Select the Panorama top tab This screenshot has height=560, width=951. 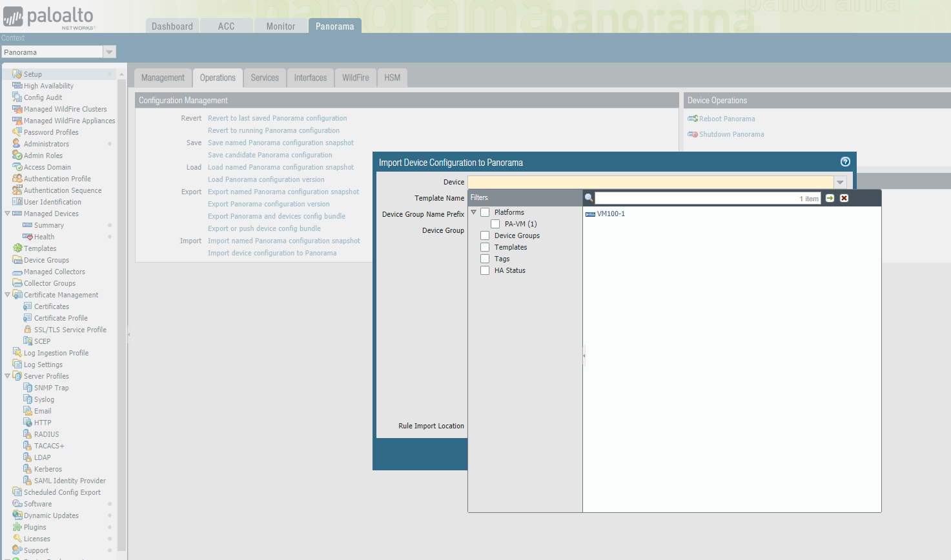(x=334, y=26)
